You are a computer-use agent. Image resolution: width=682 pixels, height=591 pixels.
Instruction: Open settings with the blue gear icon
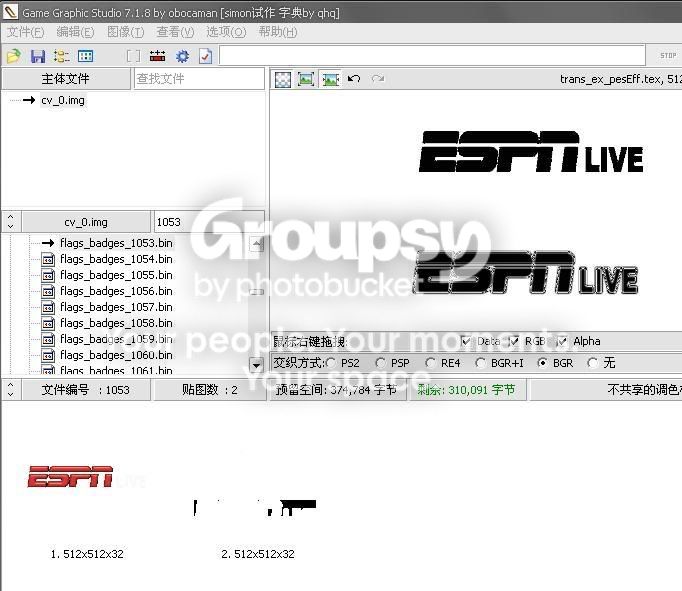point(182,56)
